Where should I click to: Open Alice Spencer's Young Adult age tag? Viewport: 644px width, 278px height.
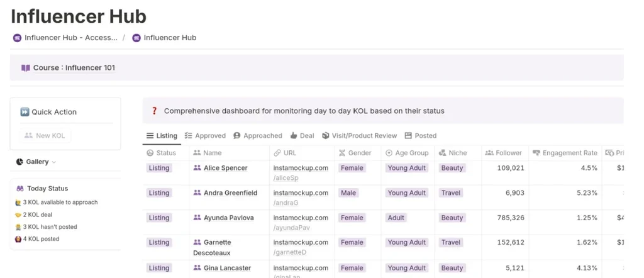(407, 168)
